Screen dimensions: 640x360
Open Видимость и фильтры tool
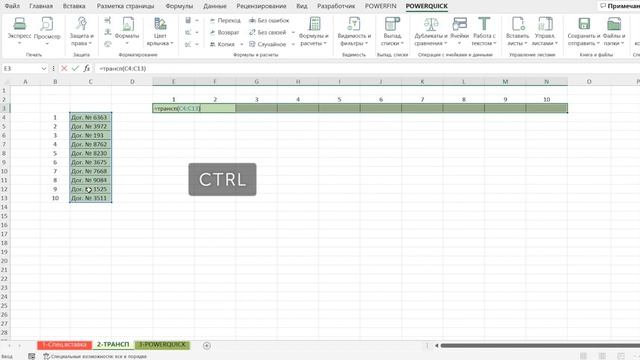coord(354,31)
